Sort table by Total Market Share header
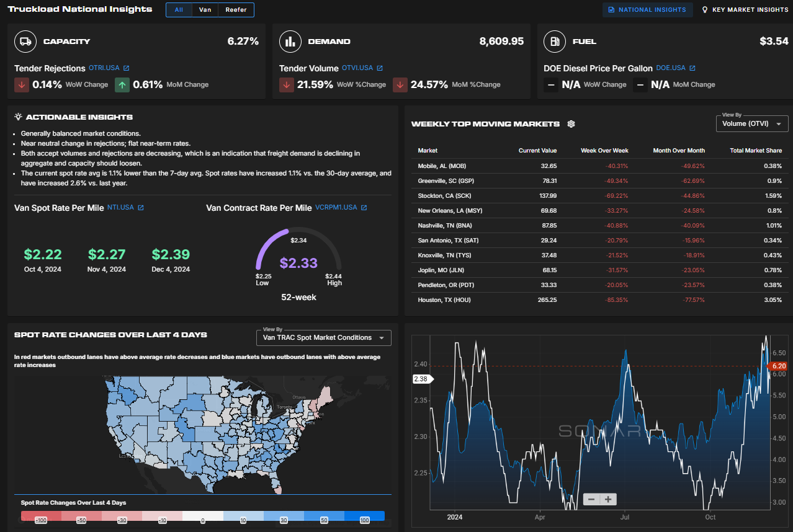793x532 pixels. pos(756,151)
